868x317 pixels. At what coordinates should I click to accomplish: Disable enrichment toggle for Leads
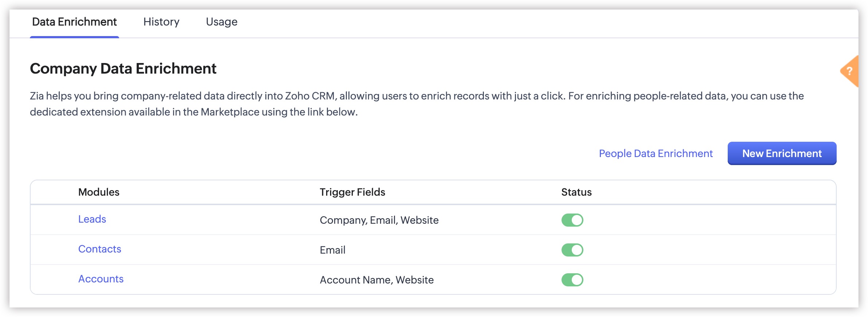click(572, 220)
